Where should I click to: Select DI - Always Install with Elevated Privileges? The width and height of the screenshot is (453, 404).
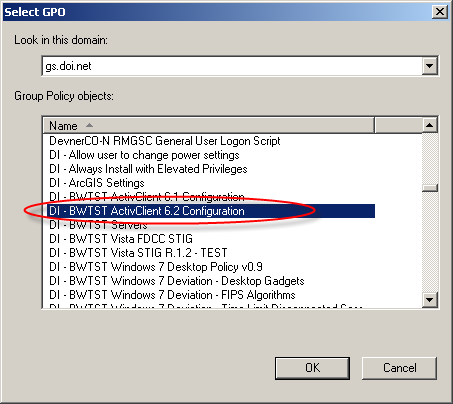click(148, 169)
